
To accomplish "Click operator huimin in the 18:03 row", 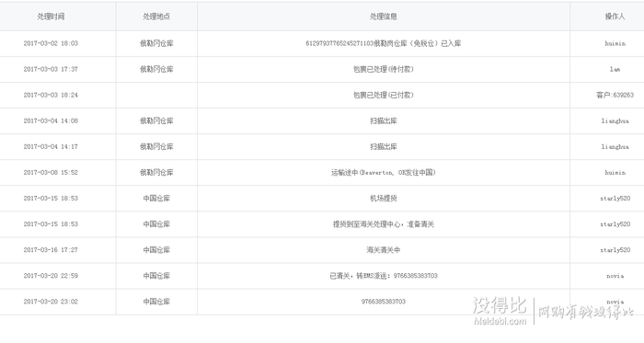I will 615,43.
